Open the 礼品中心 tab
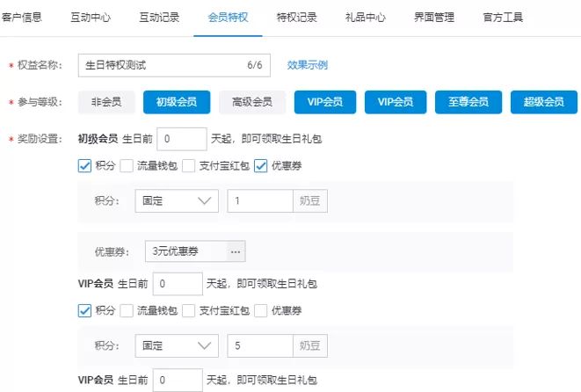This screenshot has width=581, height=392. click(x=366, y=18)
